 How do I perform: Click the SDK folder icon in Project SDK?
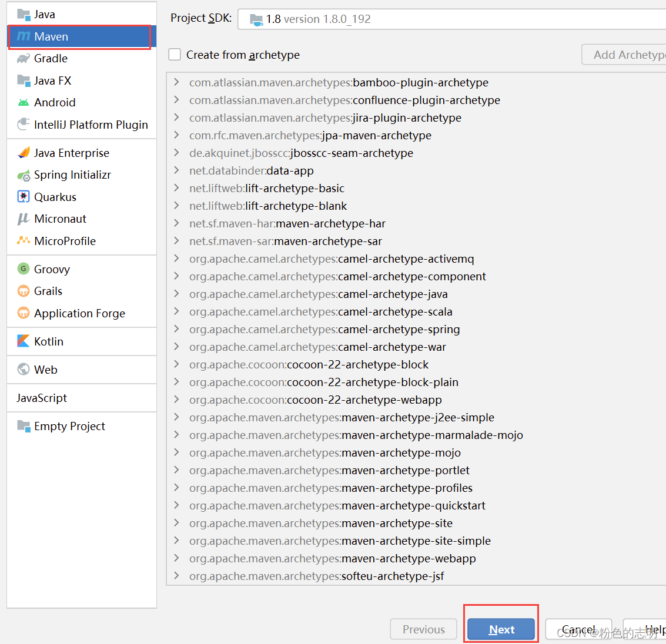(x=256, y=19)
